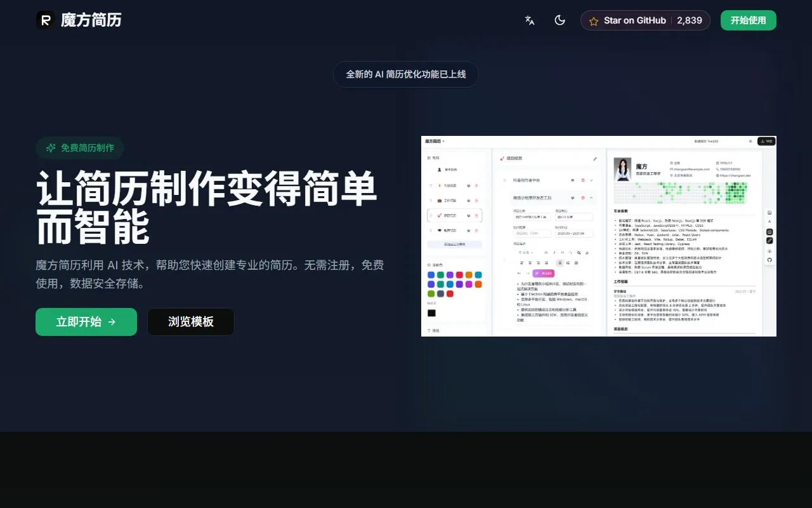Delete 微信小程序开发者工具 with the trash icon
This screenshot has height=508, width=812.
click(x=582, y=198)
